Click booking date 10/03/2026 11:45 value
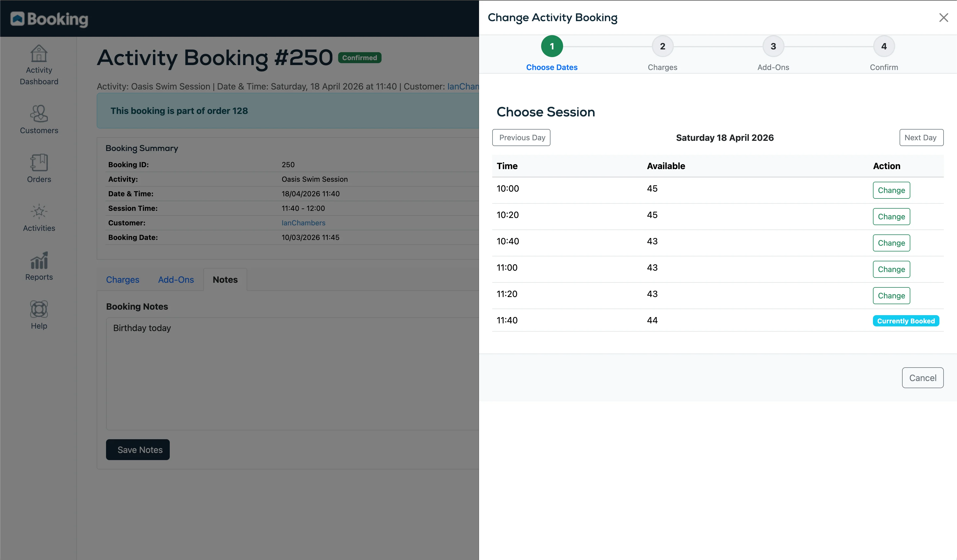The height and width of the screenshot is (560, 957). click(310, 237)
